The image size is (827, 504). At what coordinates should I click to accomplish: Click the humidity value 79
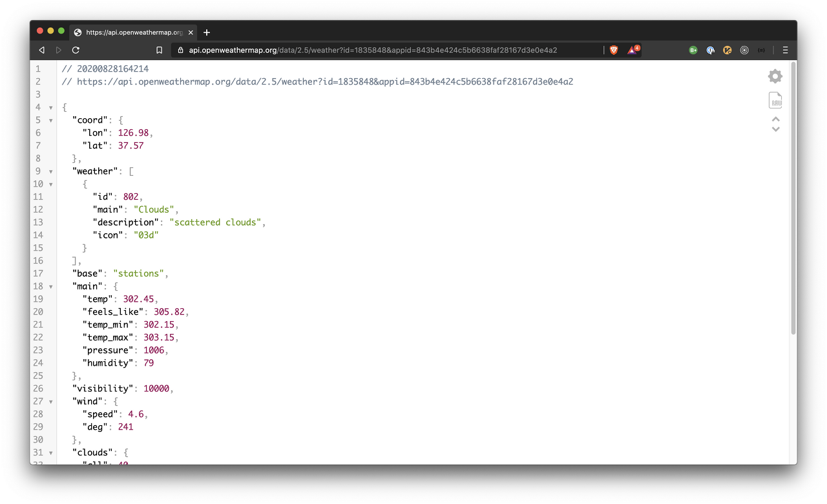pos(149,363)
